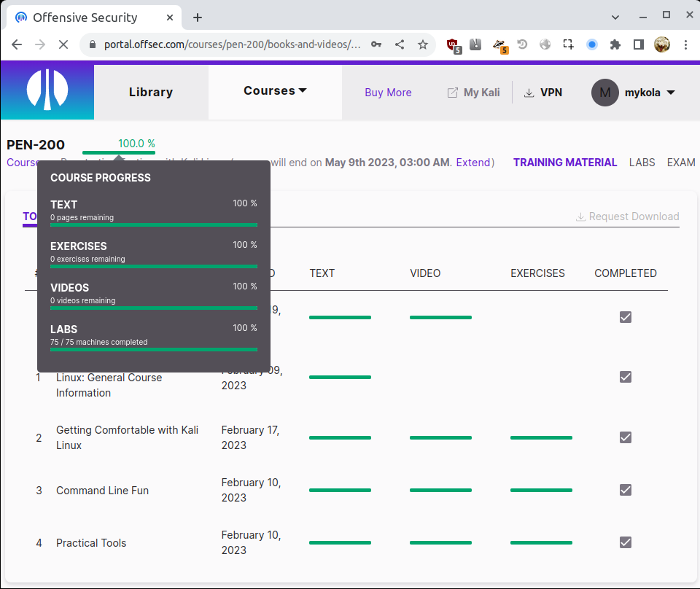Screen dimensions: 700x589
Task: Click the grey history clock extension icon
Action: (522, 44)
